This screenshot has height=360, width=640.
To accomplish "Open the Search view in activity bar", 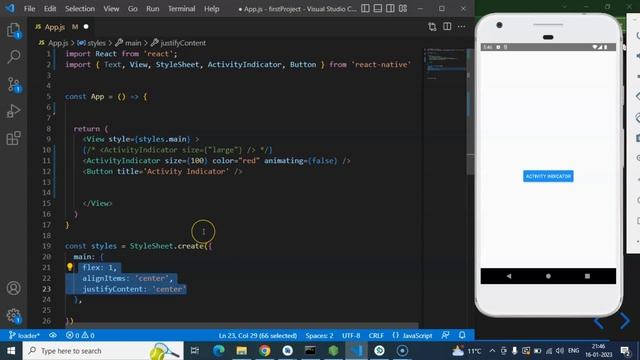I will [x=13, y=57].
